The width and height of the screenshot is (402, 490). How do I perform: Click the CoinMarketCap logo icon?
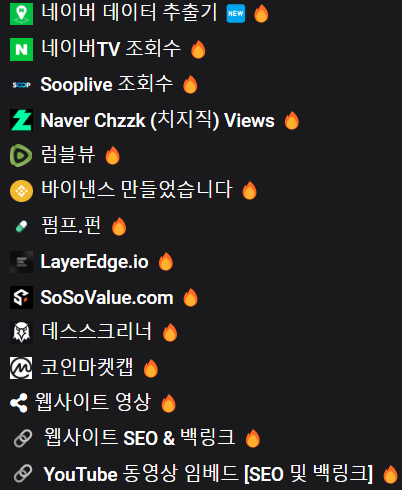(x=21, y=368)
